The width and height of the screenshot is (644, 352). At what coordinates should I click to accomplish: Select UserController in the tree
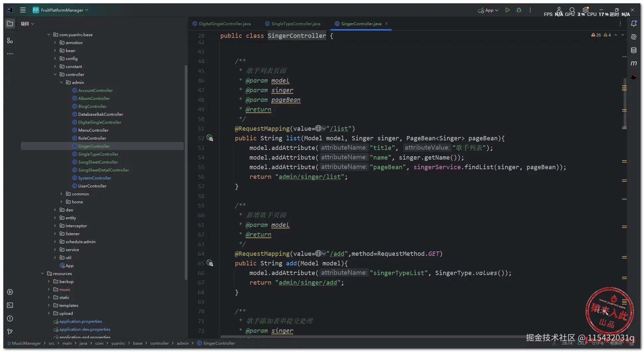92,186
